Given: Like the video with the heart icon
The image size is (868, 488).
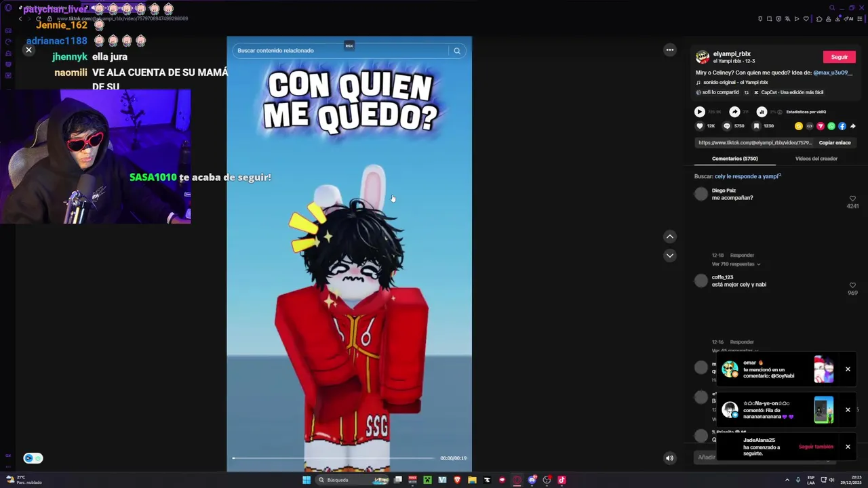Looking at the screenshot, I should tap(700, 126).
